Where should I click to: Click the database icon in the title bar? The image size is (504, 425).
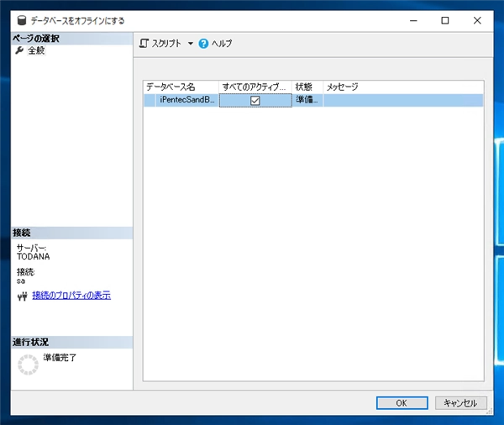click(x=22, y=20)
